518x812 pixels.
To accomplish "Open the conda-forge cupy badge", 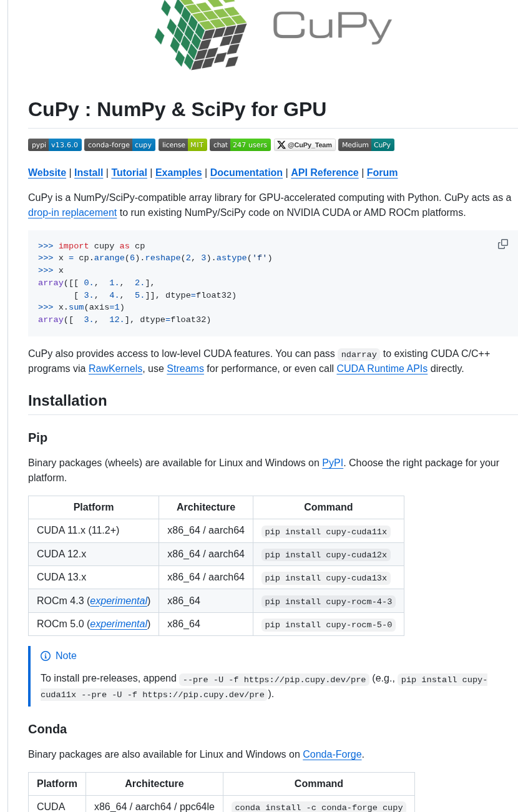I will (x=120, y=145).
